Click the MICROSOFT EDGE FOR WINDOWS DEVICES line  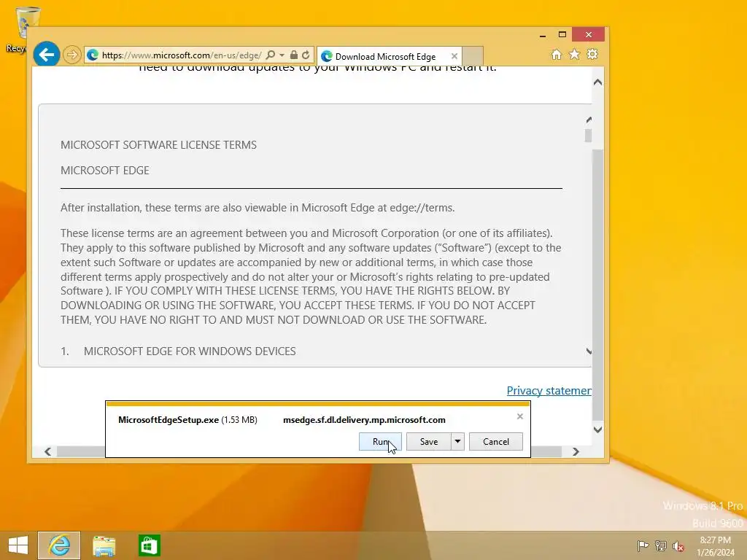tap(190, 351)
